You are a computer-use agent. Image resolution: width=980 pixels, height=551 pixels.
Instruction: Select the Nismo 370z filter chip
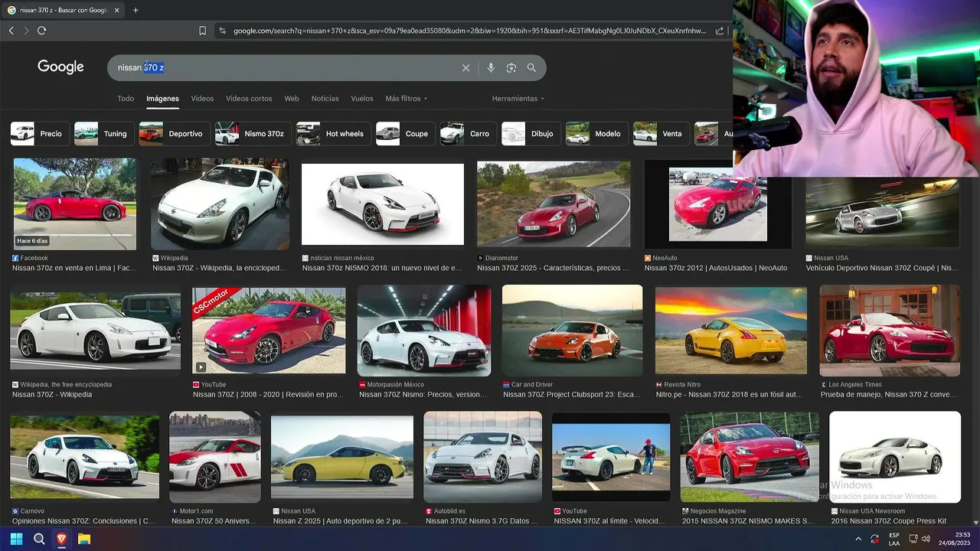point(253,134)
